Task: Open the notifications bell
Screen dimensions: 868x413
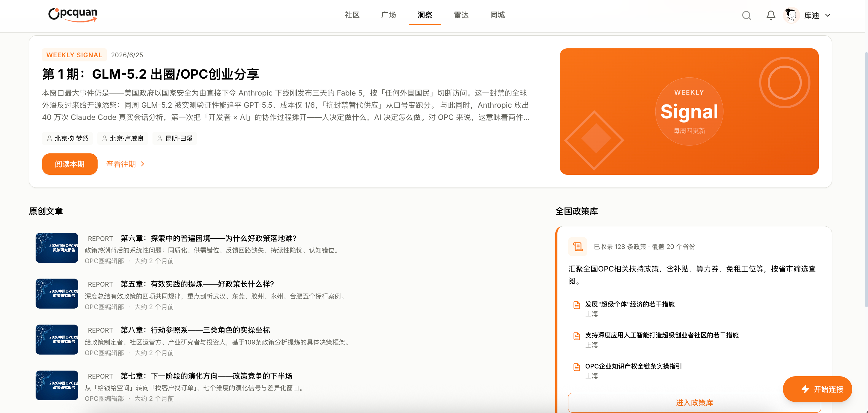Action: pos(771,15)
